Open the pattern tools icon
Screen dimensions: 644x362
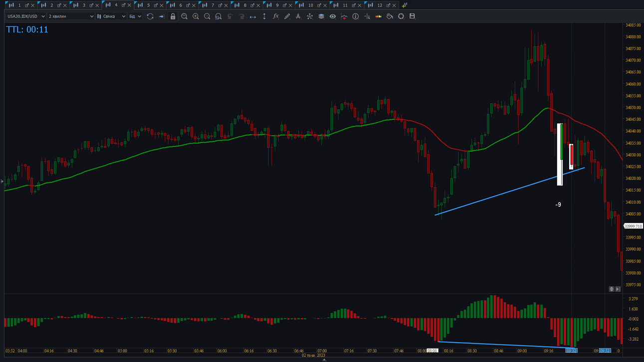click(x=310, y=16)
